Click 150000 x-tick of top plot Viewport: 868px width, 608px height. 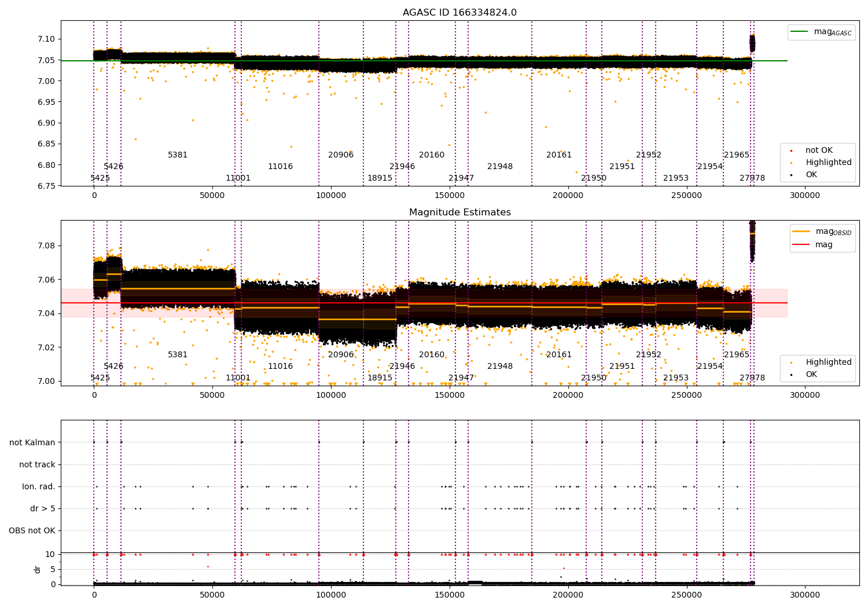450,196
